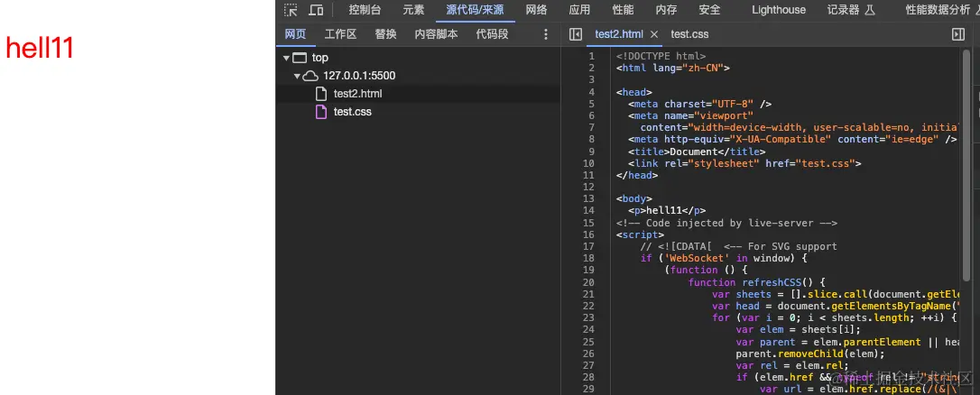Open the 元素 tab

click(x=413, y=10)
